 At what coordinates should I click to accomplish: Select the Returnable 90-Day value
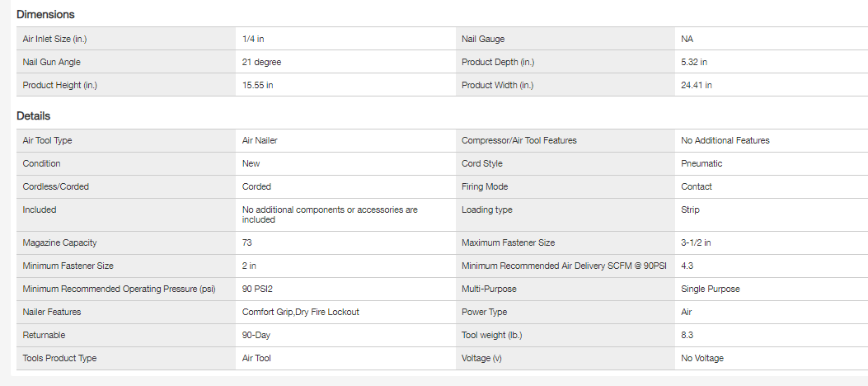[256, 335]
